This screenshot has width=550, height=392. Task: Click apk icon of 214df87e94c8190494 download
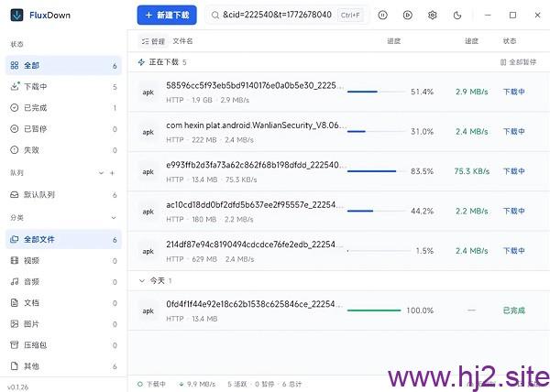point(148,251)
